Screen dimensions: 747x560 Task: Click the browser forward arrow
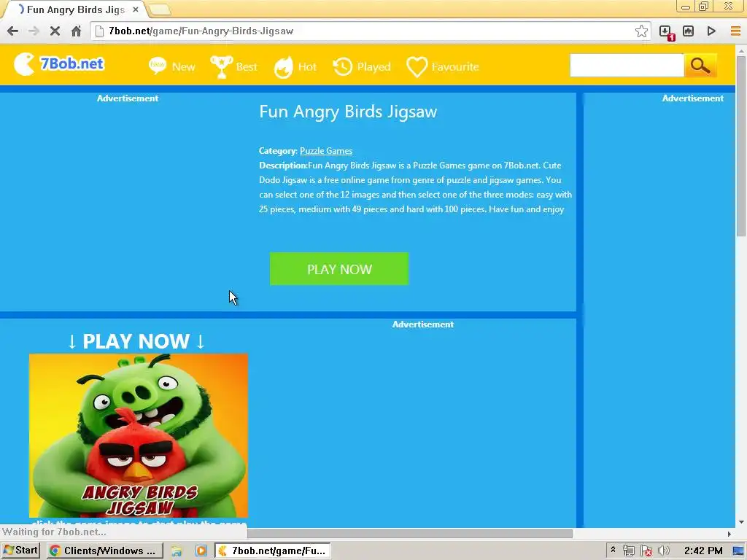click(34, 31)
